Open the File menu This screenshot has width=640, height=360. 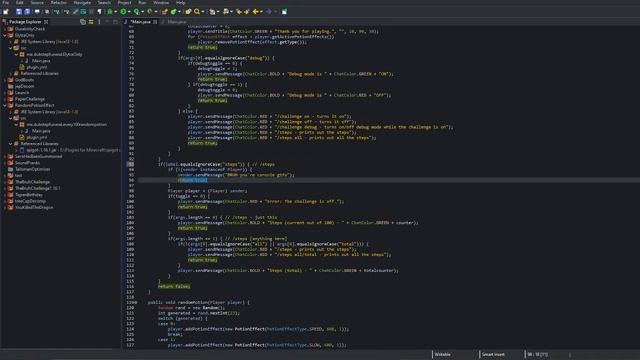[6, 2]
